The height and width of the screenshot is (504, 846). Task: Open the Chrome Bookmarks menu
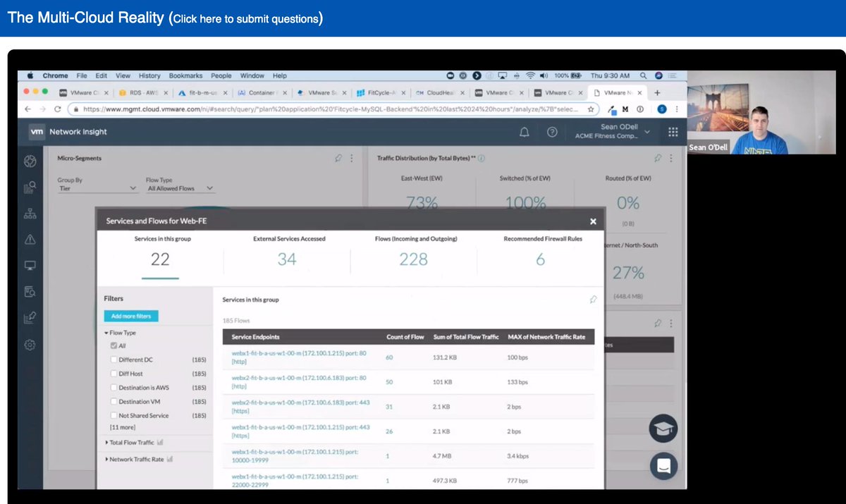tap(185, 75)
